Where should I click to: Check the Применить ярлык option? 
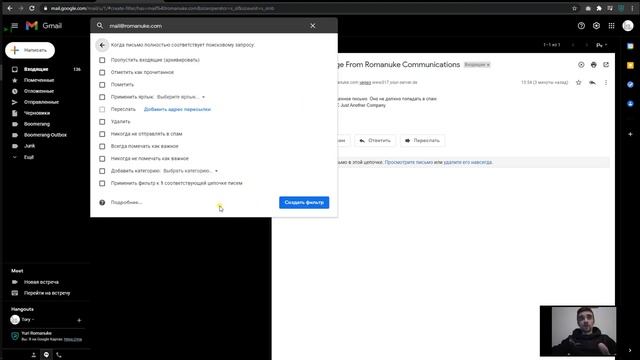(x=102, y=97)
